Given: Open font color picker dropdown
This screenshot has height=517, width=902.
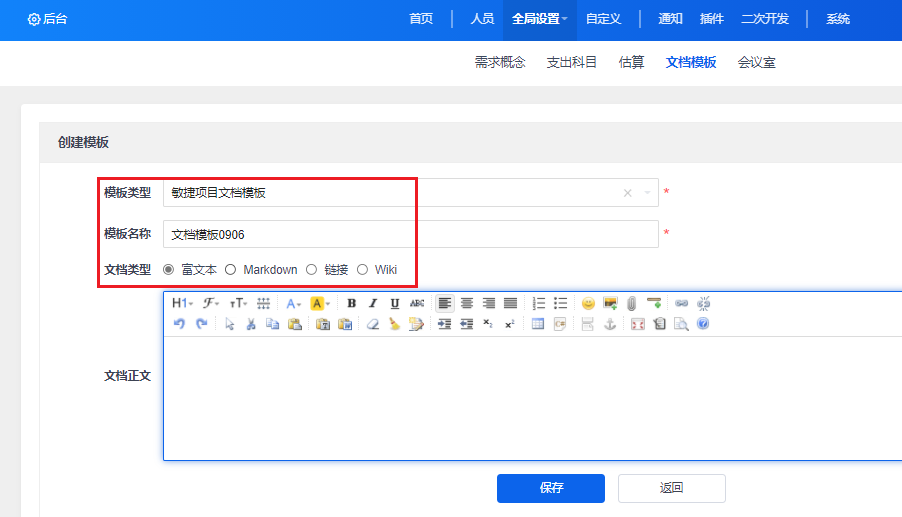Looking at the screenshot, I should 293,303.
